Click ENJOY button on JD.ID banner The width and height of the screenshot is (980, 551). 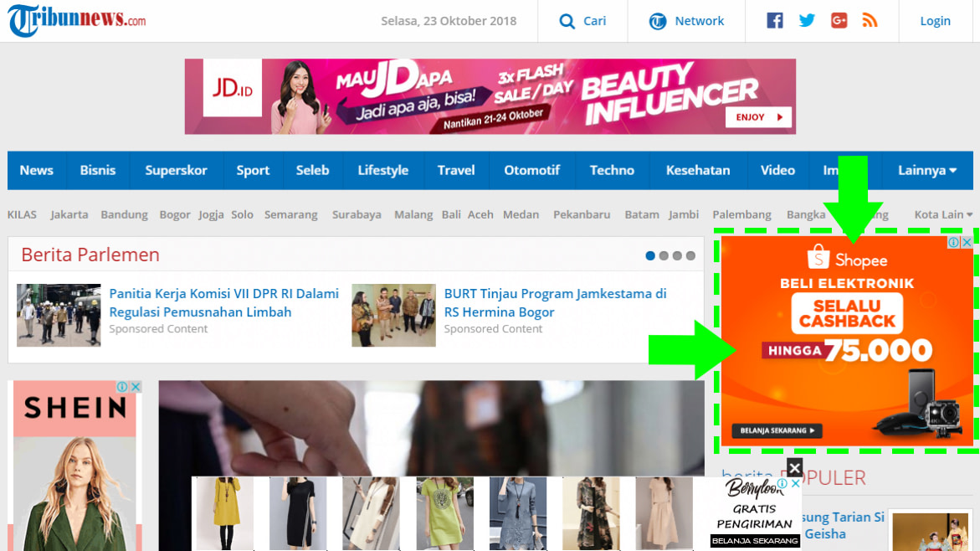coord(758,117)
